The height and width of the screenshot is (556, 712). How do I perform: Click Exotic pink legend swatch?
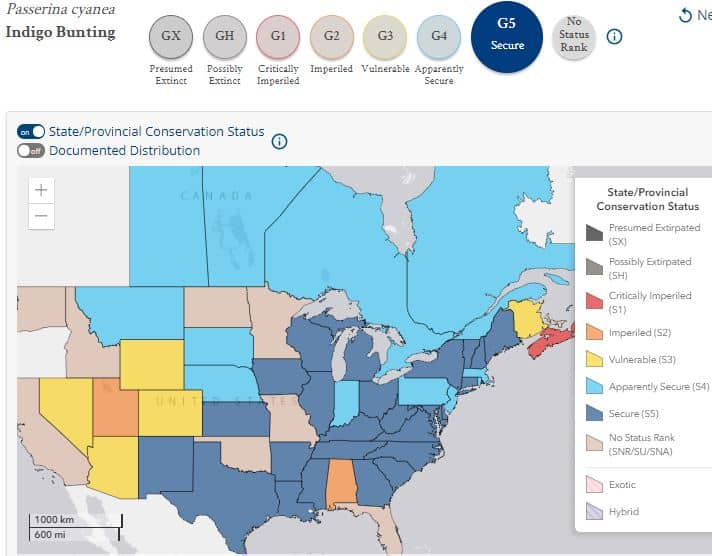594,484
